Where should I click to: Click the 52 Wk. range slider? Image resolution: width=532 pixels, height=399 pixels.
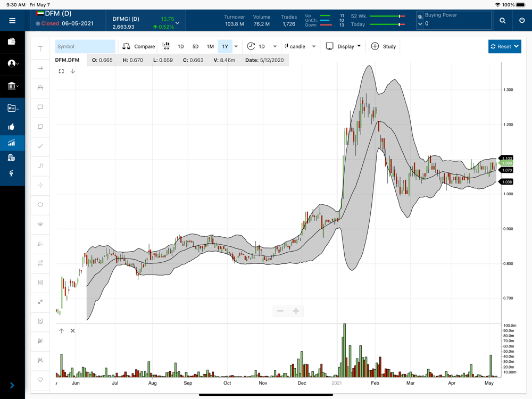point(387,16)
